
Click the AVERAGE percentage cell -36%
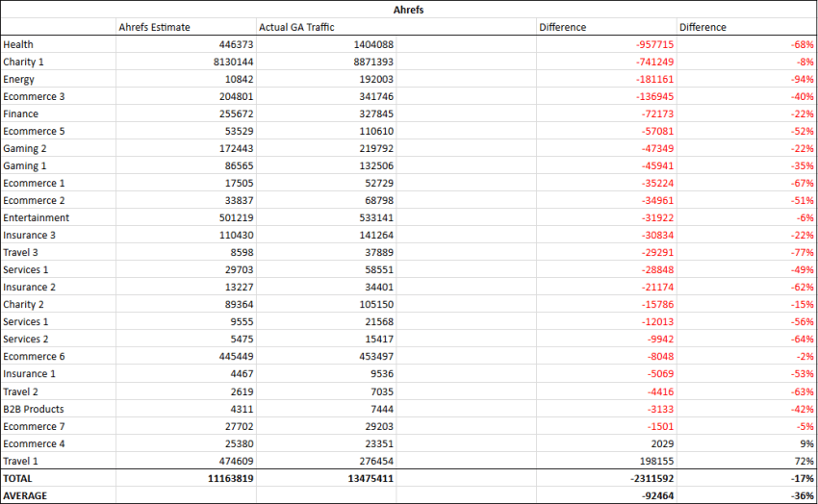click(x=802, y=495)
